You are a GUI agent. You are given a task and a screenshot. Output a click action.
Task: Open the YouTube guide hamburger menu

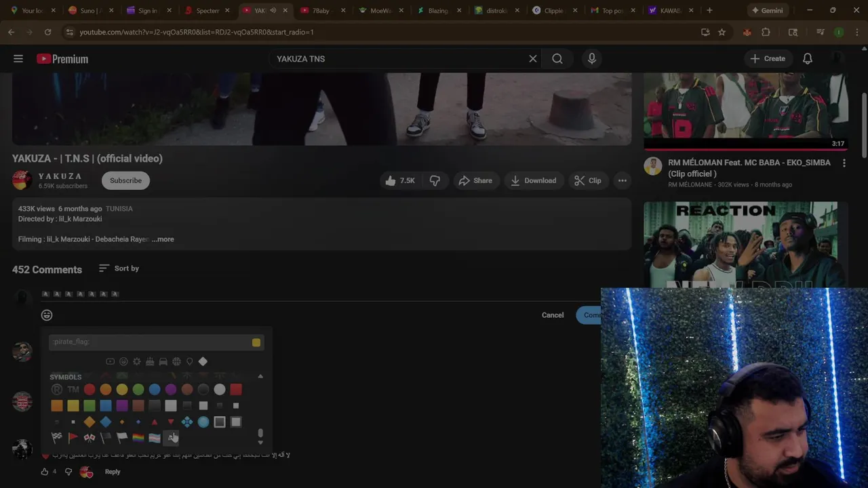(18, 59)
